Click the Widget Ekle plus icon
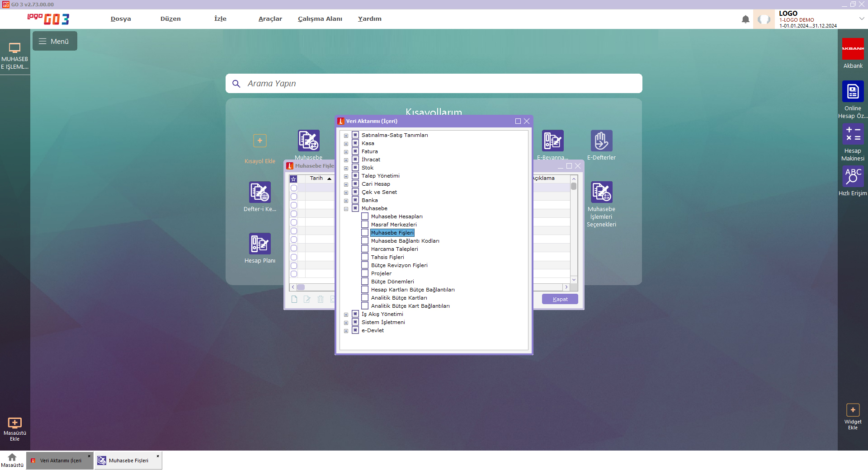The height and width of the screenshot is (470, 868). (853, 410)
